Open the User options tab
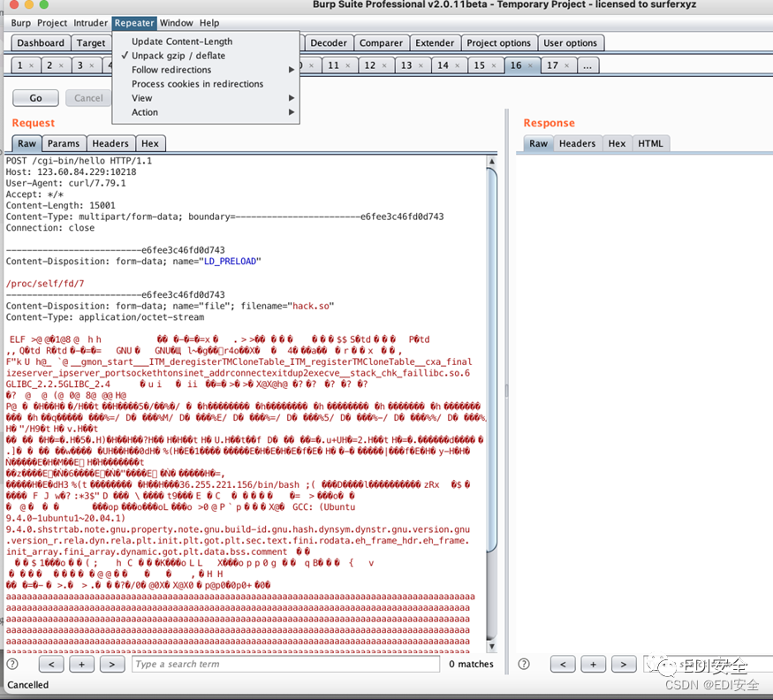 [x=570, y=43]
